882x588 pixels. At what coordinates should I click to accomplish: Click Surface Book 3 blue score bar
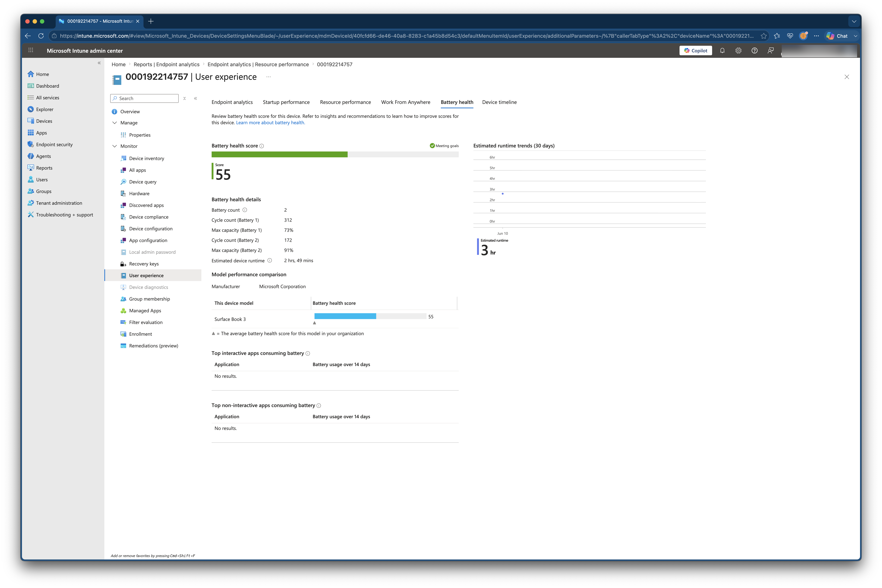[345, 316]
